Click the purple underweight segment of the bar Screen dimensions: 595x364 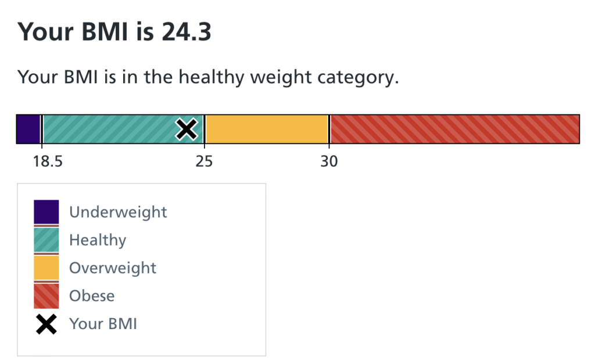click(28, 129)
